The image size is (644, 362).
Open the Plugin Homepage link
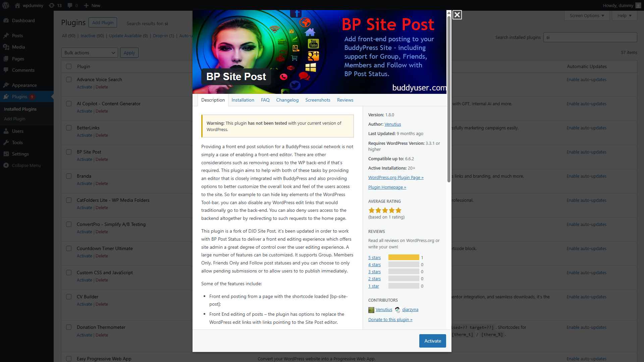[387, 187]
